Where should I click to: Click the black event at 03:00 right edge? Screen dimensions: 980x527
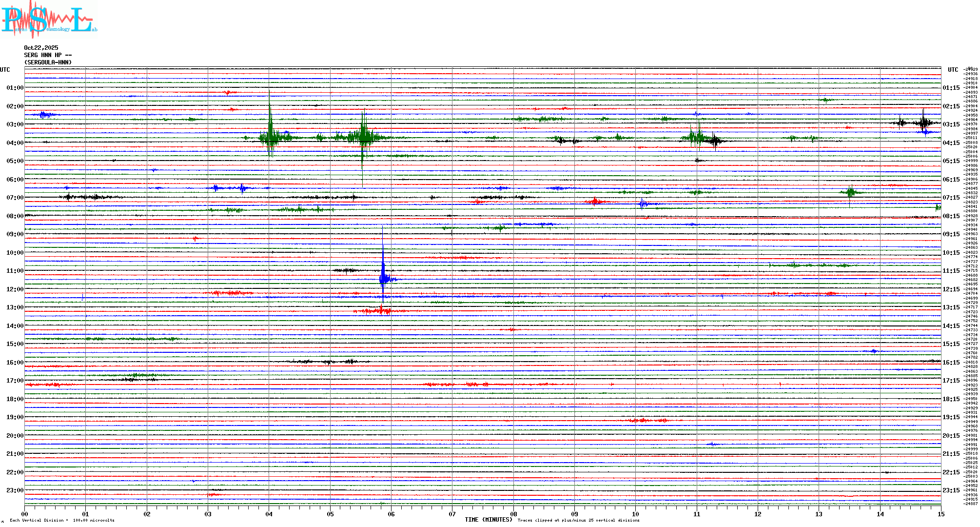pos(923,122)
